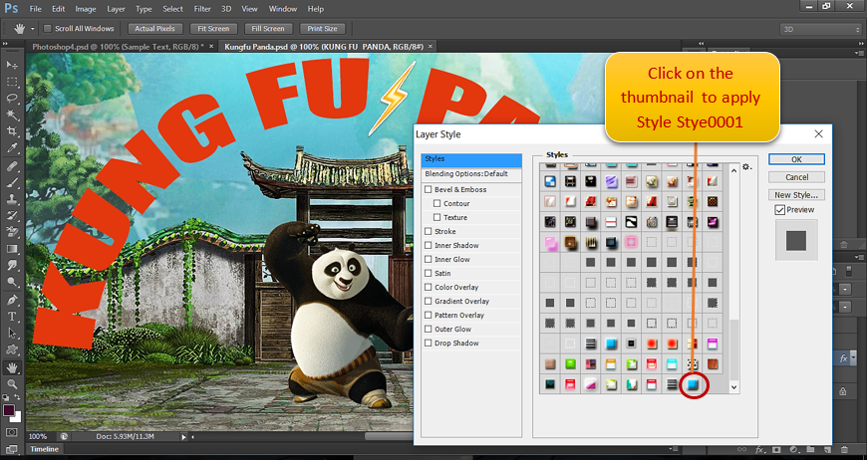Select the Lasso tool
This screenshot has width=868, height=460.
[12, 99]
